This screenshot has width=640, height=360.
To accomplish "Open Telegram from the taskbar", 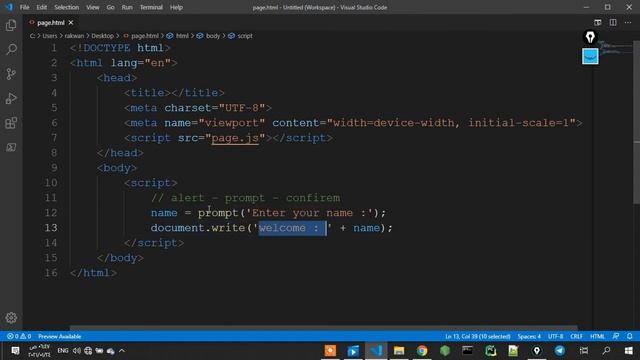I will tap(560, 351).
